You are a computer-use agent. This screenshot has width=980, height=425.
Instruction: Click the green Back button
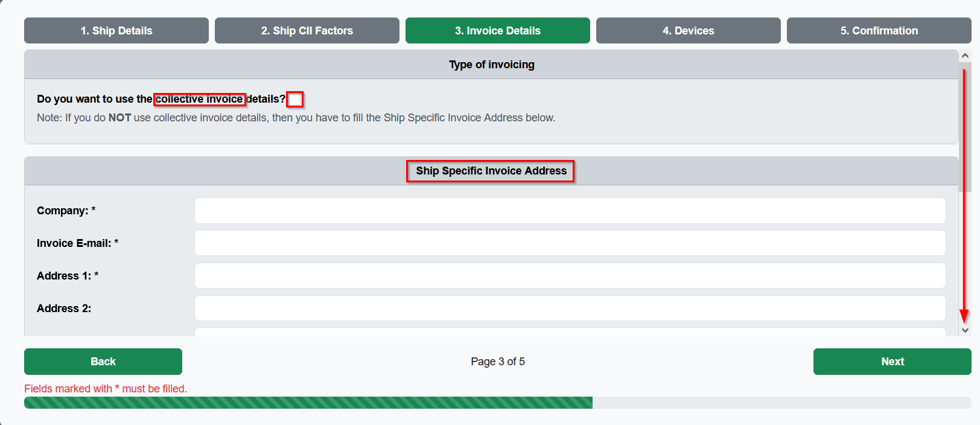tap(103, 362)
